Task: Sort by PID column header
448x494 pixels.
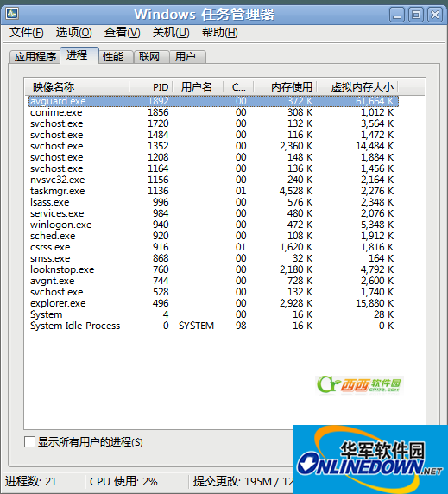Action: click(x=151, y=87)
